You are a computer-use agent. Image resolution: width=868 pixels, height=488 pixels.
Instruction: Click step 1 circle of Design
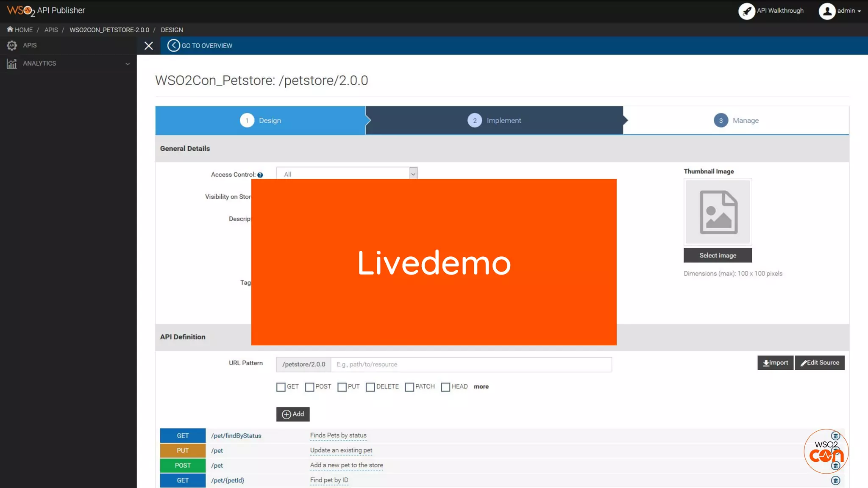247,120
